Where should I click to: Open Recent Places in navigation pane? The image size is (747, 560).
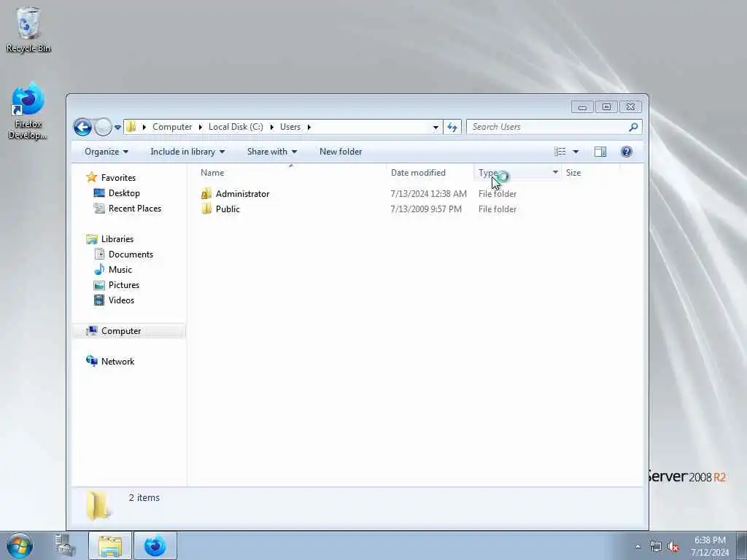click(x=135, y=208)
